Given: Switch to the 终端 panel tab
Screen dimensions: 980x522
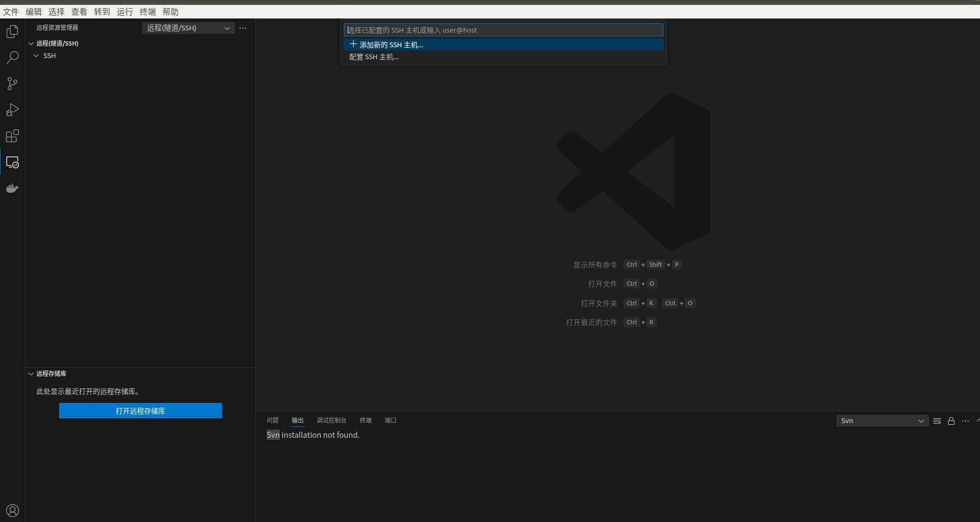Looking at the screenshot, I should pyautogui.click(x=366, y=420).
